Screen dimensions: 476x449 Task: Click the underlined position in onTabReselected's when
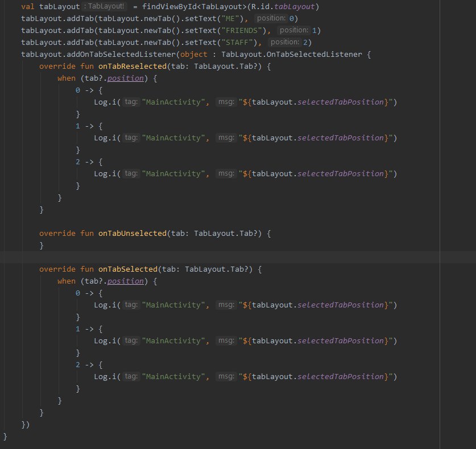(125, 78)
